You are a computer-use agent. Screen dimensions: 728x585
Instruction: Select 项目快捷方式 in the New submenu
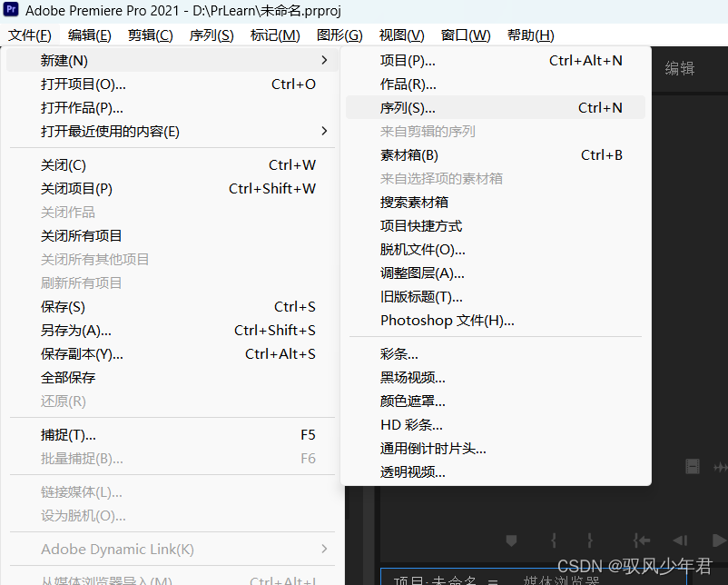pyautogui.click(x=496, y=226)
